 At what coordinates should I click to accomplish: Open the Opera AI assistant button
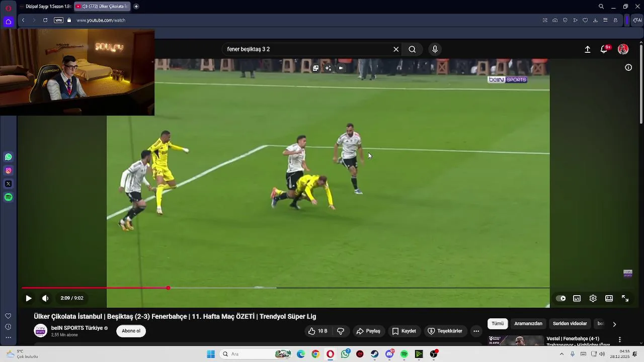(x=637, y=20)
